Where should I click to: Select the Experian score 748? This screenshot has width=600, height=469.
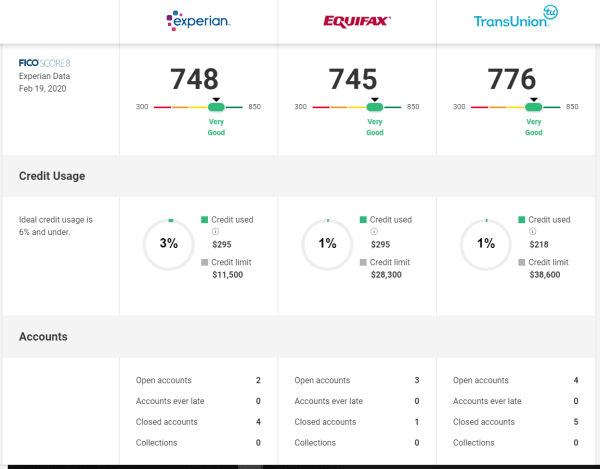point(194,79)
